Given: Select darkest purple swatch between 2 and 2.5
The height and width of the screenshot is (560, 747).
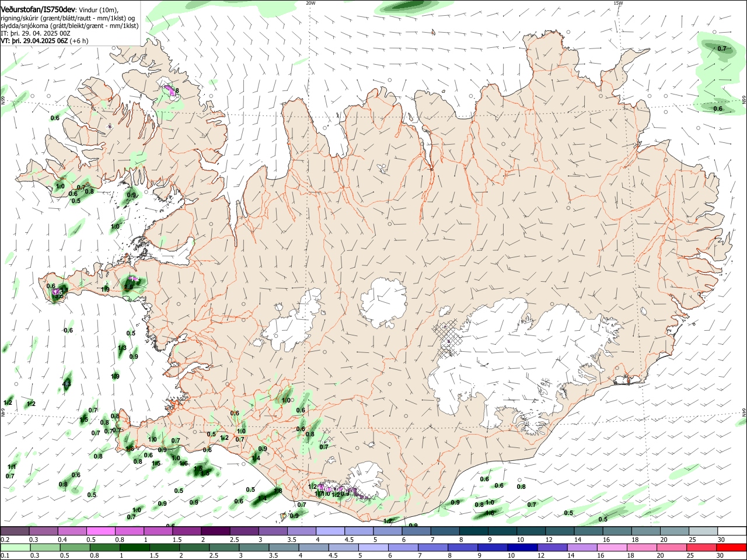Looking at the screenshot, I should point(215,531).
